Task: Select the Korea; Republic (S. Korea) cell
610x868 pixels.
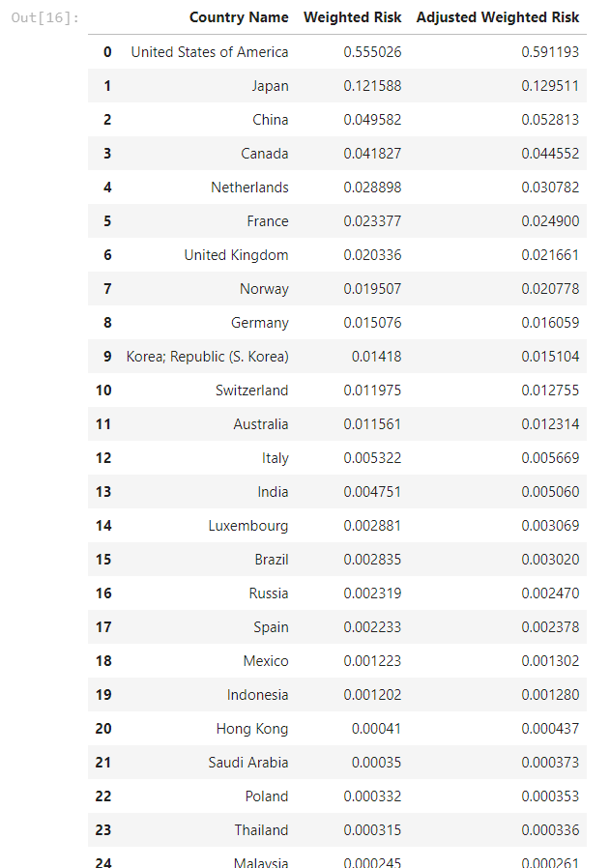Action: click(207, 357)
